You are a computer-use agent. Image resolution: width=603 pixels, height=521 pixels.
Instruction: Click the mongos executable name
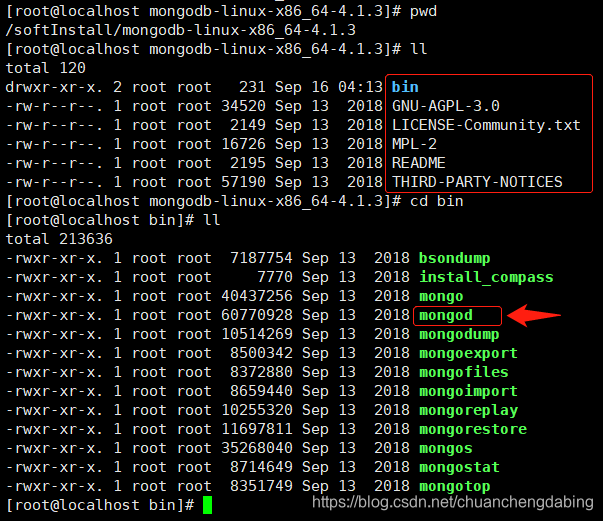click(x=446, y=448)
